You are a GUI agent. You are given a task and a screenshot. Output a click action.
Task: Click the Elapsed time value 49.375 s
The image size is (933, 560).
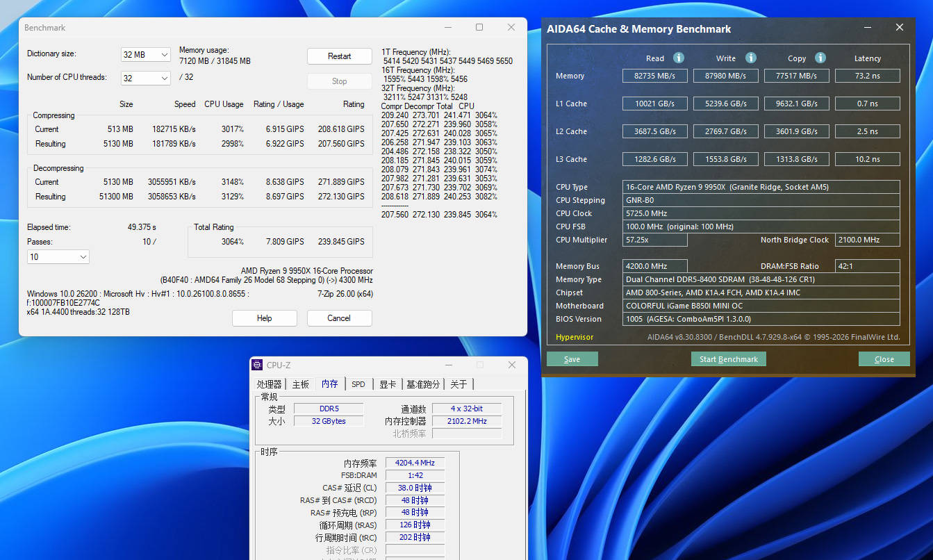(x=142, y=227)
